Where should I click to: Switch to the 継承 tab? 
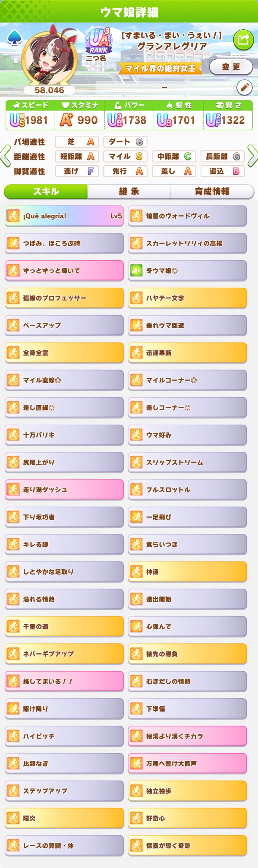(129, 191)
